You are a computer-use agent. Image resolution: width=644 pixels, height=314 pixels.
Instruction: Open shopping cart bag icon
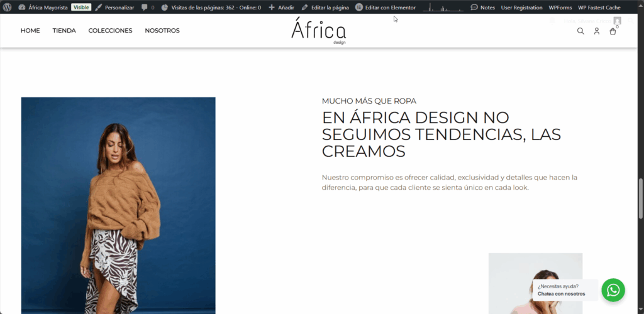[613, 31]
